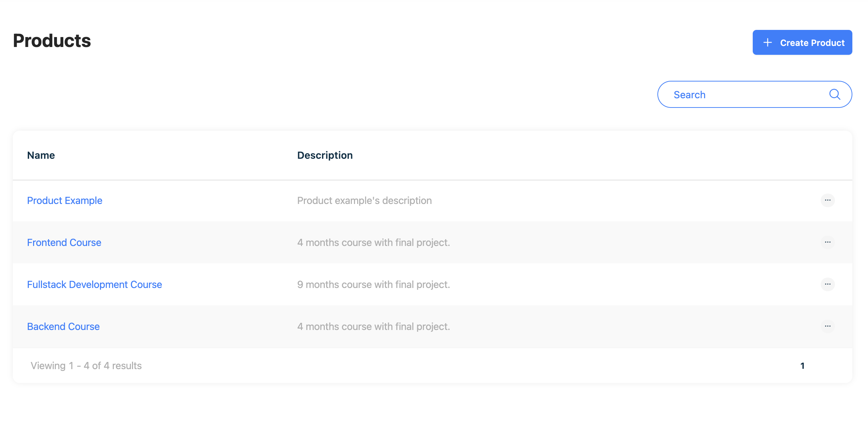This screenshot has height=430, width=868.
Task: Open the actions menu for Fullstack Development Course
Action: point(828,284)
